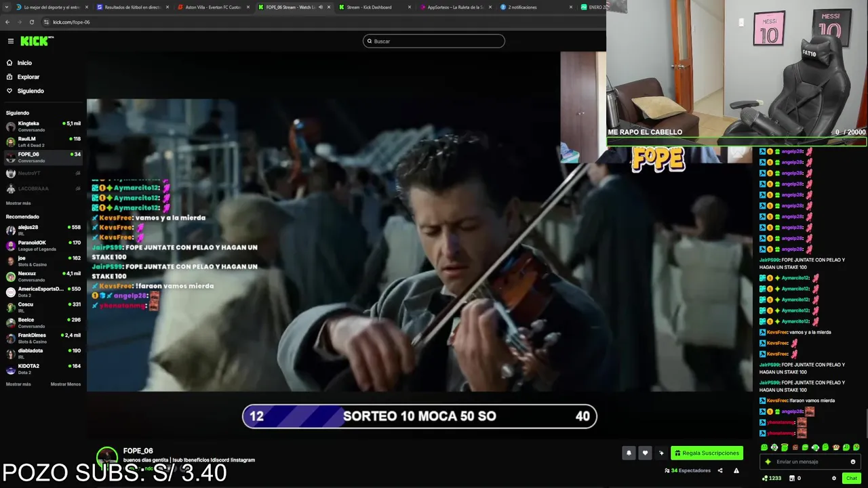Open recommended channel Nexxuz
This screenshot has height=488, width=868.
pos(43,277)
